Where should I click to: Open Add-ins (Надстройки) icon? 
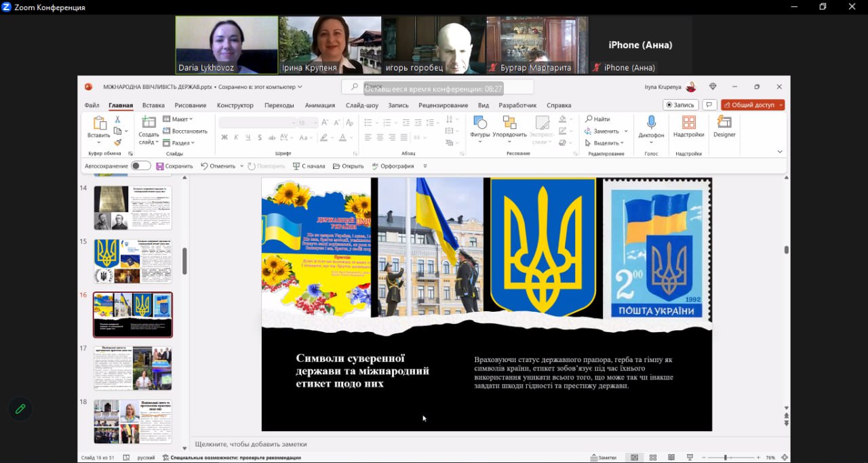tap(689, 122)
